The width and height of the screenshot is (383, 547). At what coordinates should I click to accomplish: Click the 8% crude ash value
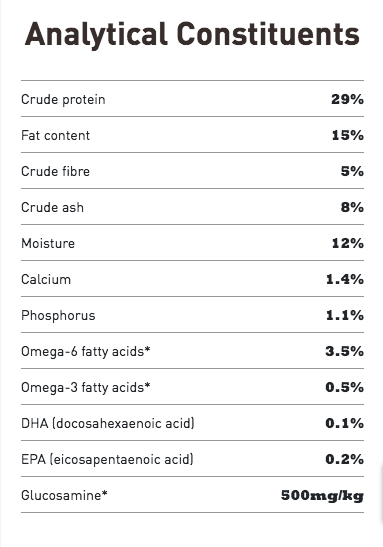click(352, 207)
